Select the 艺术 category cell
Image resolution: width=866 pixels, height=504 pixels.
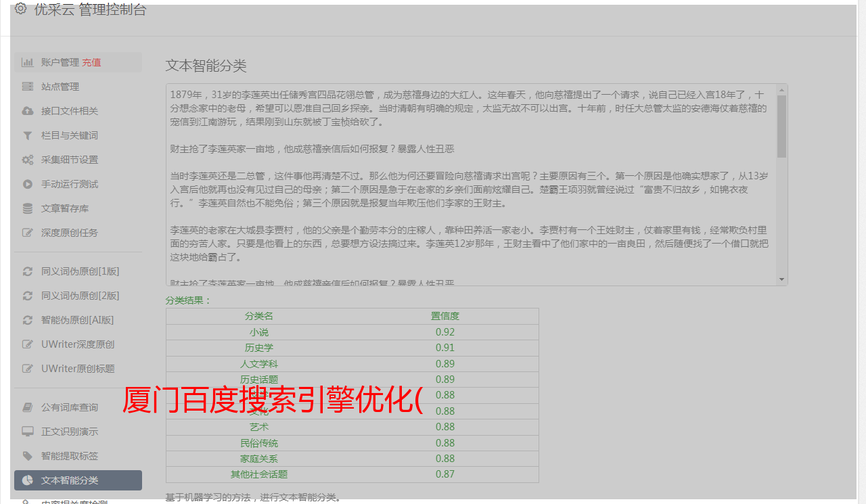coord(259,427)
